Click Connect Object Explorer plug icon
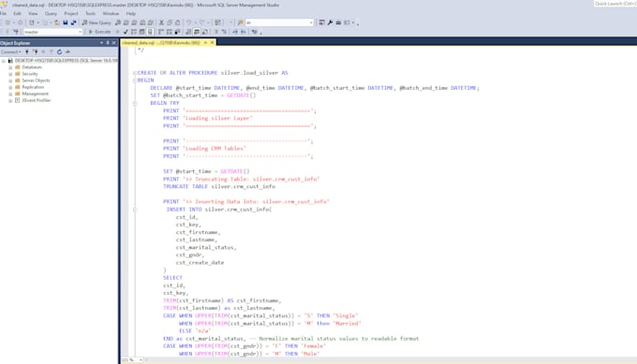Screen dimensions: 637x364 (x=27, y=52)
